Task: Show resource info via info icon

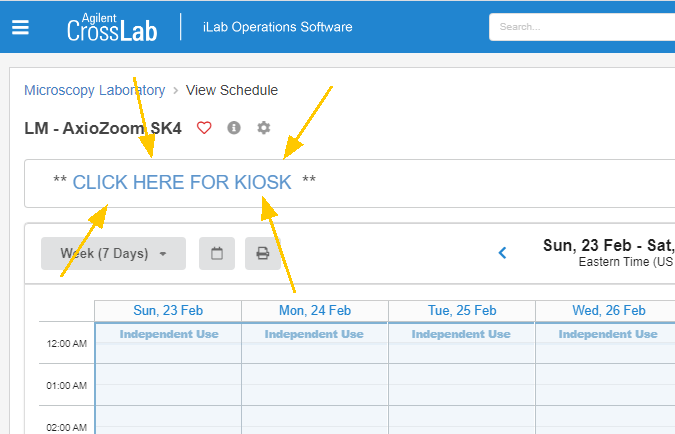Action: pos(234,128)
